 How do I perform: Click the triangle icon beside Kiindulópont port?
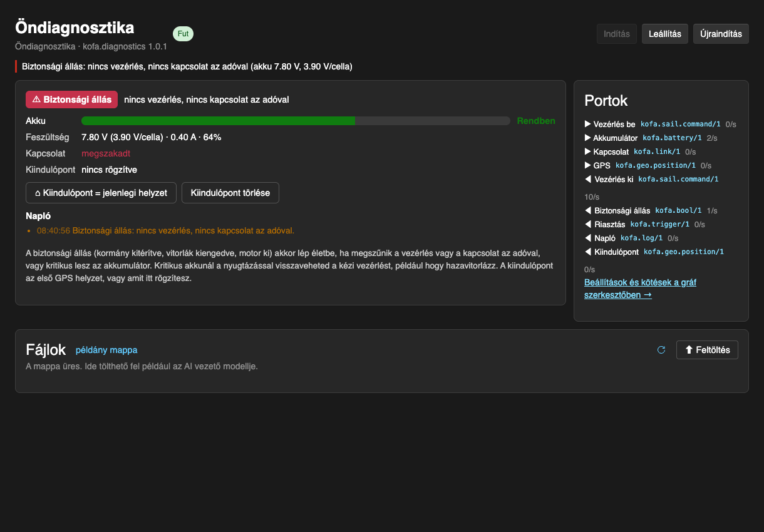pyautogui.click(x=587, y=252)
